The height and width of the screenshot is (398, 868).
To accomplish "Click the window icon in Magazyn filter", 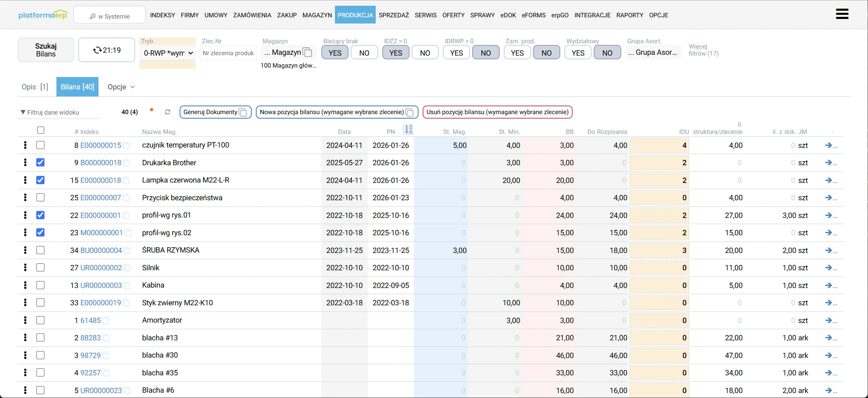I will click(x=307, y=52).
